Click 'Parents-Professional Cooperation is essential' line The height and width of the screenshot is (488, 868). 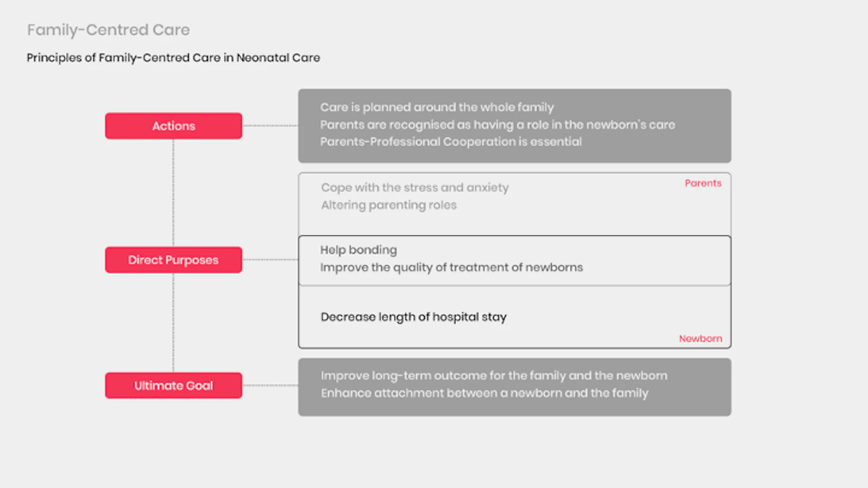tap(450, 142)
